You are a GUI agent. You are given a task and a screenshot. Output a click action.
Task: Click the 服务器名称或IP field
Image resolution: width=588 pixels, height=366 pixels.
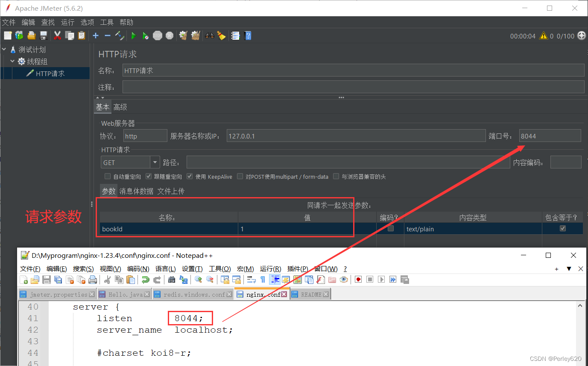point(356,136)
